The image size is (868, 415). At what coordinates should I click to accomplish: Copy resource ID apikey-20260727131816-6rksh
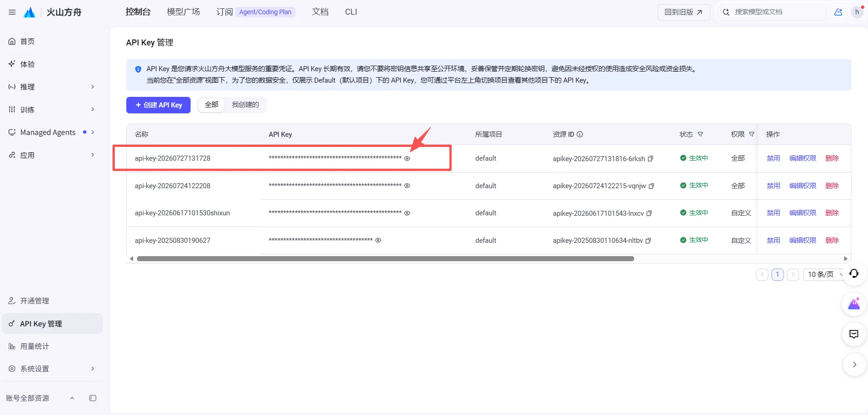coord(650,159)
